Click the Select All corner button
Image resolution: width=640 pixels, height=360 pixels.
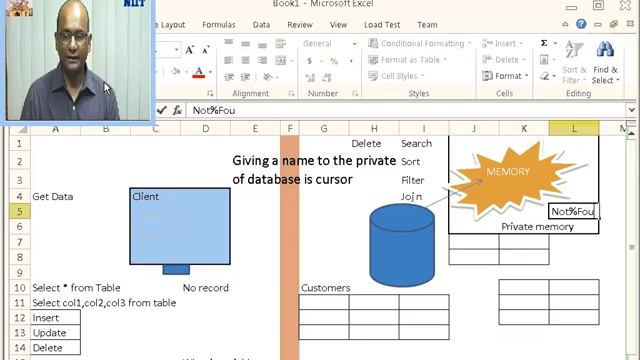19,129
